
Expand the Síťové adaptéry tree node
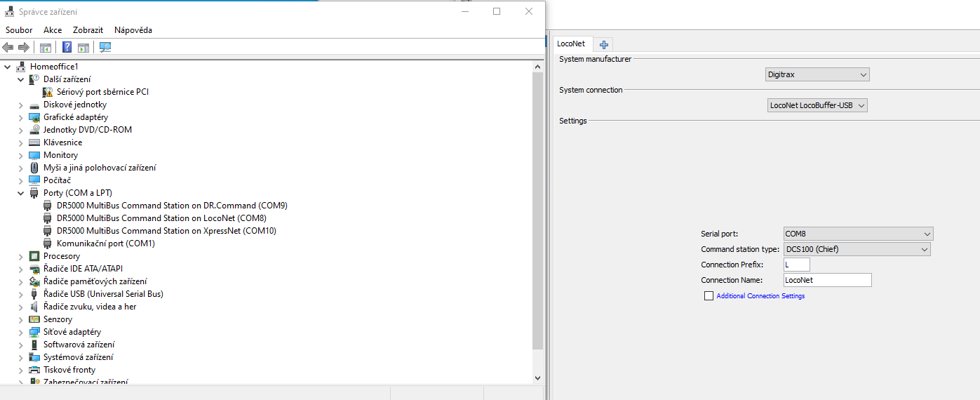20,332
